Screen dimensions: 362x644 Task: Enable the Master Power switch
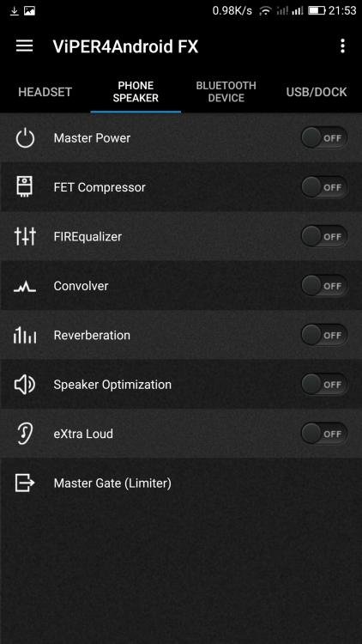324,138
